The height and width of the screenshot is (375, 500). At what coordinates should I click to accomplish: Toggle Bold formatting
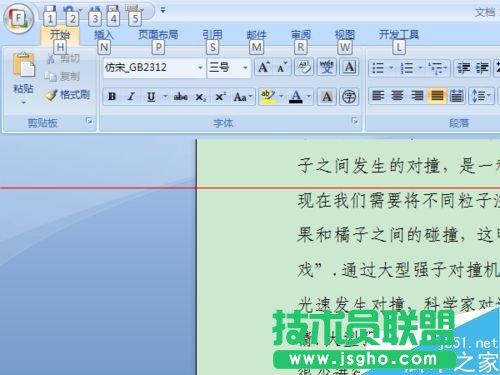pyautogui.click(x=112, y=97)
